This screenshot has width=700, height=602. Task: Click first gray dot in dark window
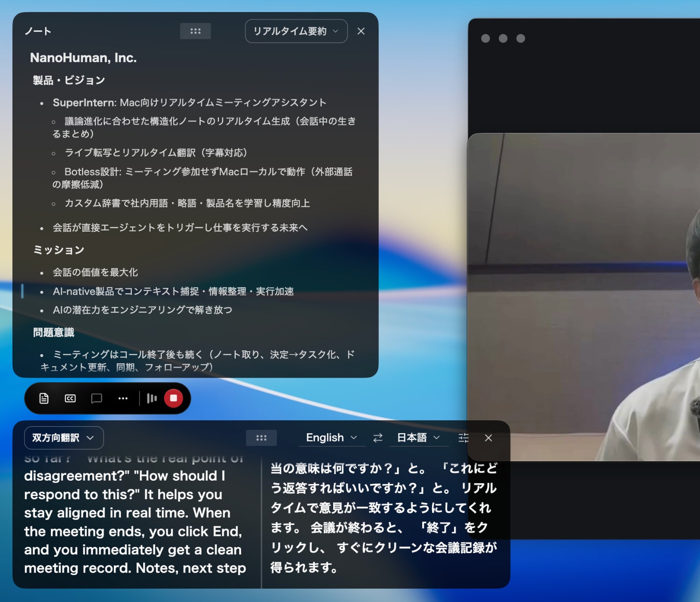click(x=485, y=38)
